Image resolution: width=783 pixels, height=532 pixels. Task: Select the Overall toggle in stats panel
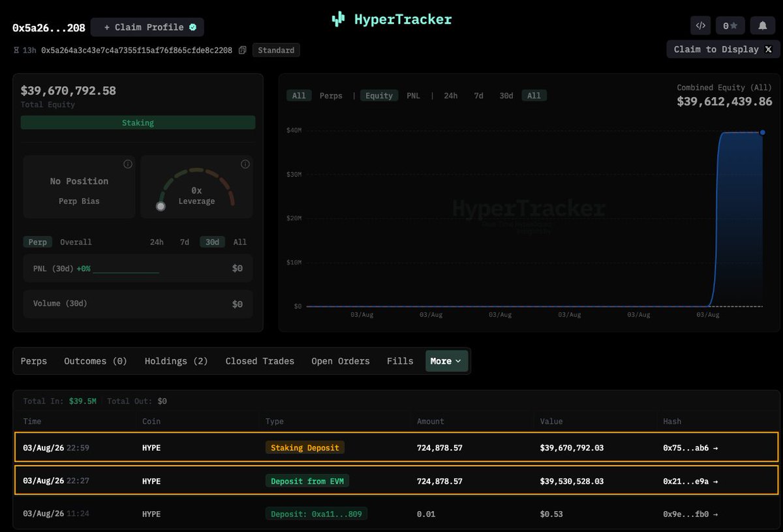[76, 242]
